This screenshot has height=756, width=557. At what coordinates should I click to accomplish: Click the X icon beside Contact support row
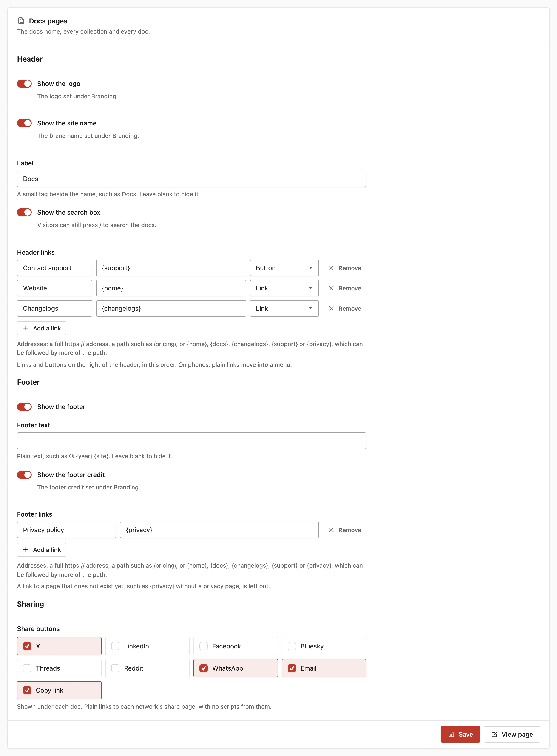[x=331, y=268]
